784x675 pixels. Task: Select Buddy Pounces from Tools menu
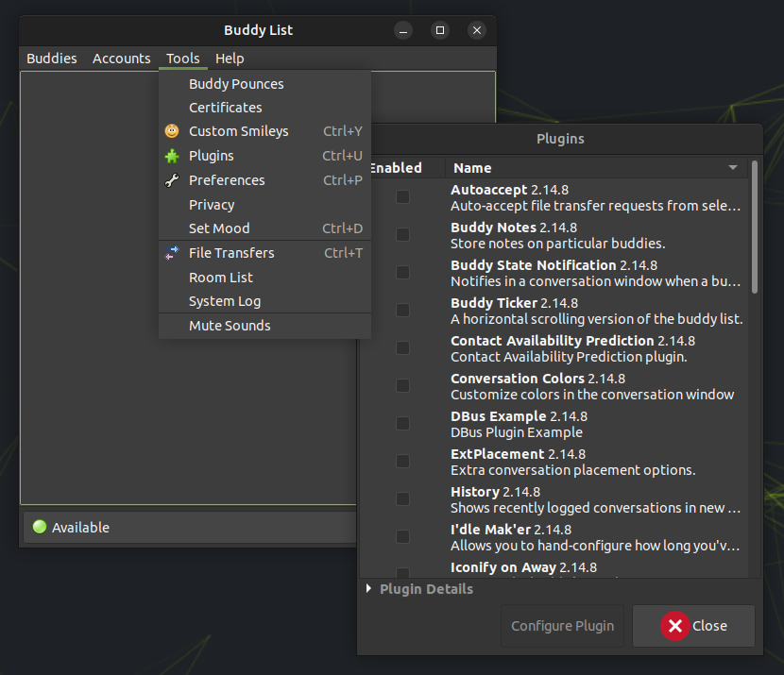[236, 84]
